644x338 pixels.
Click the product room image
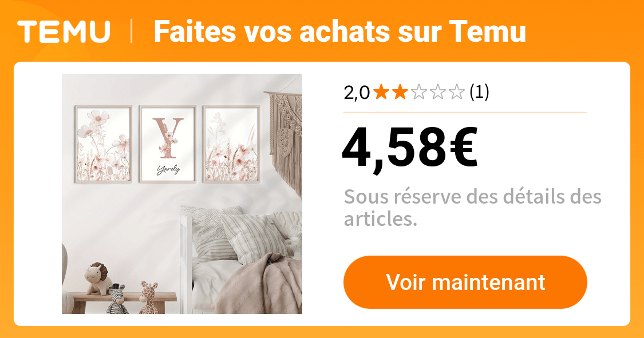click(182, 194)
